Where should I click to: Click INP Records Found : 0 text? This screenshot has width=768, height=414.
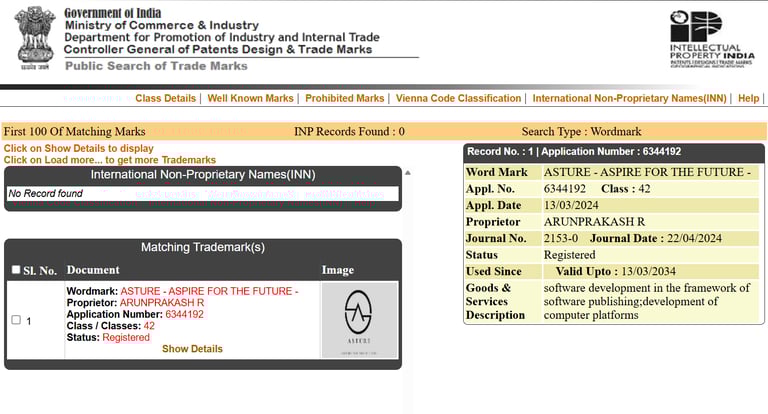(349, 131)
